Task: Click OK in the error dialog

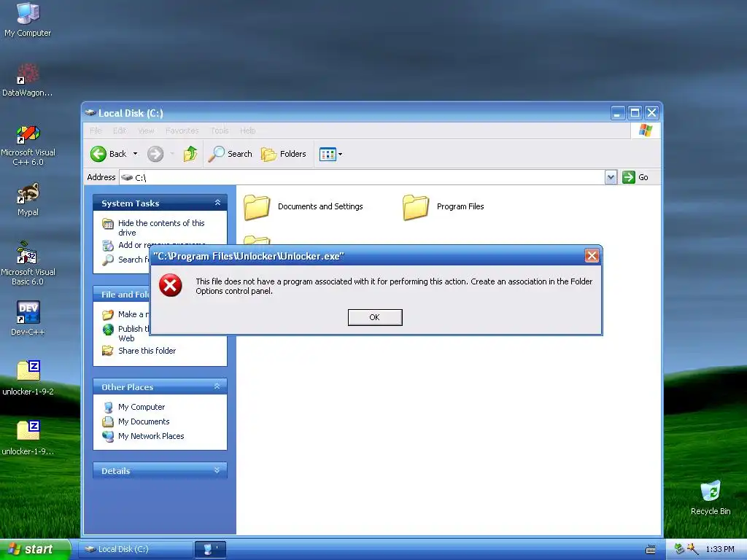Action: (x=375, y=317)
